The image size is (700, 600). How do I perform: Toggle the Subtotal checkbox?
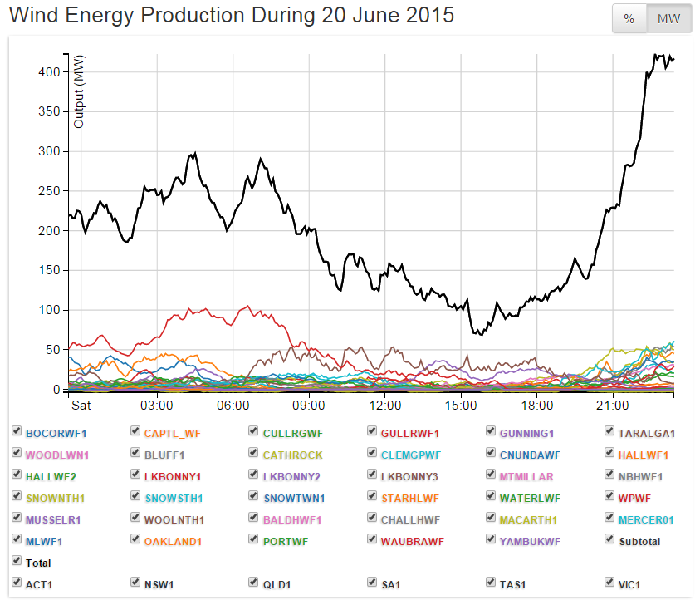point(610,539)
